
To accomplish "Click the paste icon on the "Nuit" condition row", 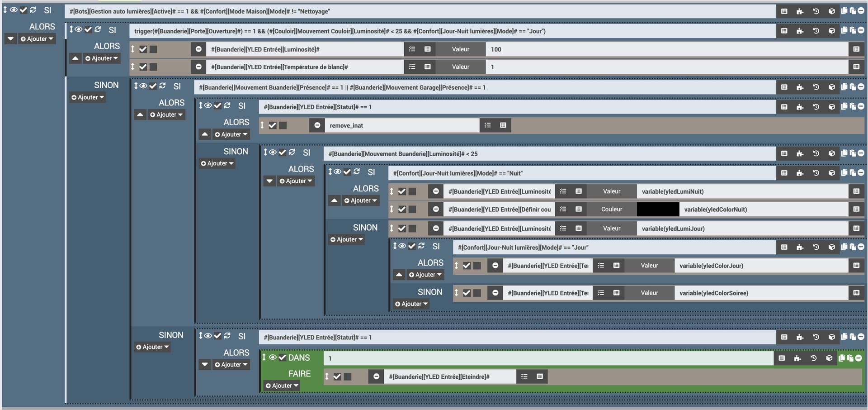I will [852, 173].
